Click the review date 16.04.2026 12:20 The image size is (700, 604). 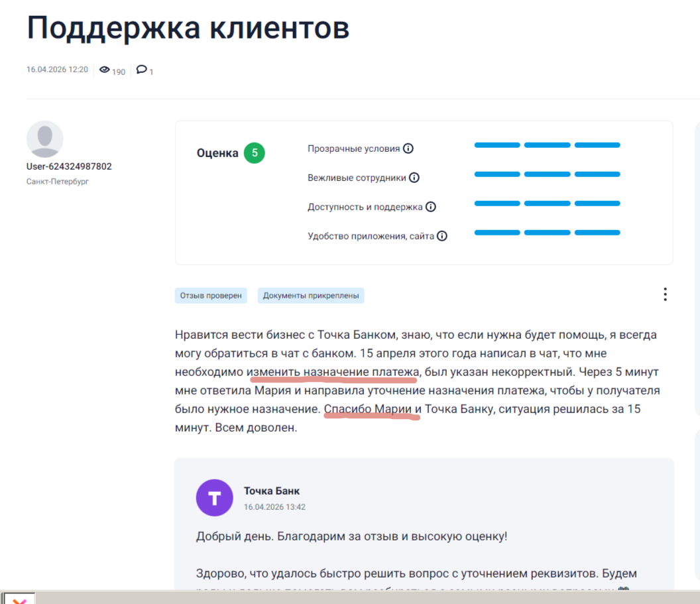57,70
